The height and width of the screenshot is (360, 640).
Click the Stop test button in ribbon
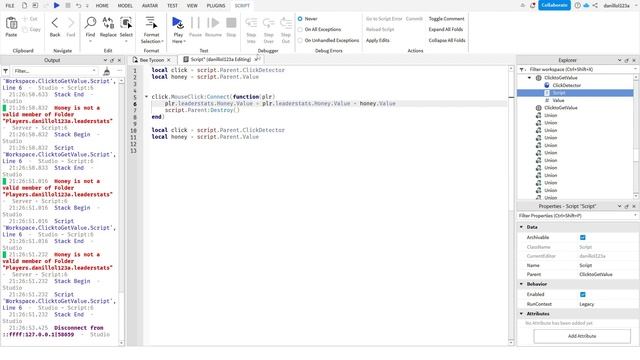tap(231, 23)
